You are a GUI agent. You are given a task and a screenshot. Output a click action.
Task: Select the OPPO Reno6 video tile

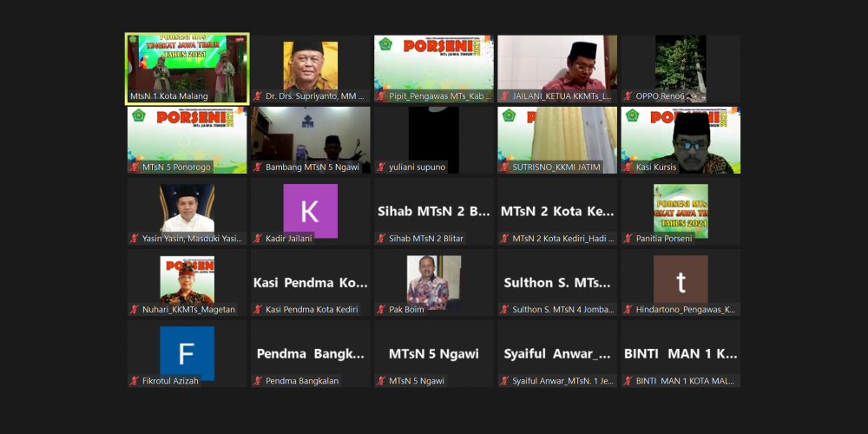click(x=681, y=69)
